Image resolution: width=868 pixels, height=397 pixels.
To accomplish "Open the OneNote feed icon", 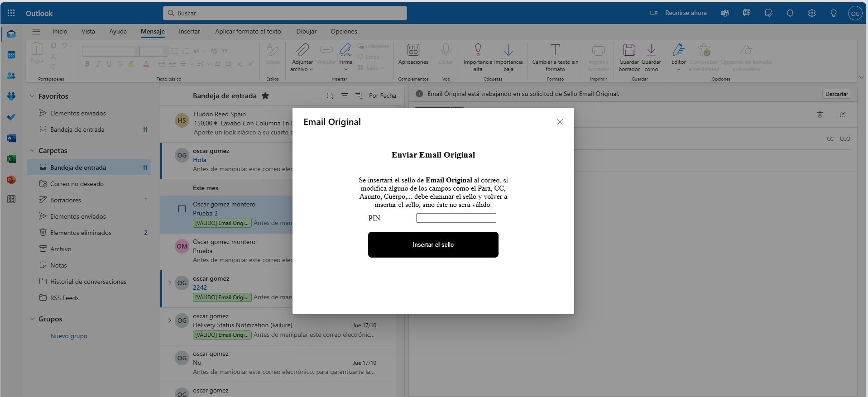I will click(x=747, y=13).
